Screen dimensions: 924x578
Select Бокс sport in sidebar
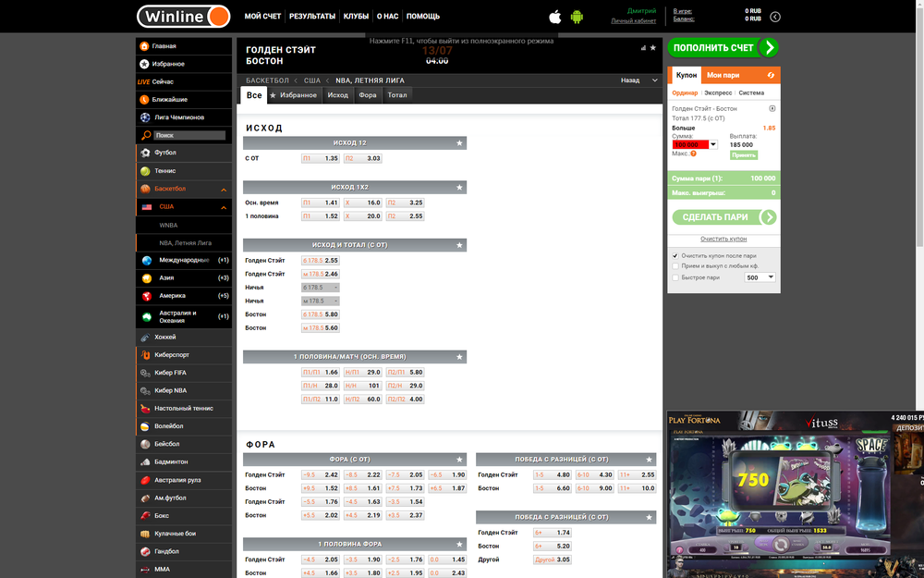tap(184, 515)
